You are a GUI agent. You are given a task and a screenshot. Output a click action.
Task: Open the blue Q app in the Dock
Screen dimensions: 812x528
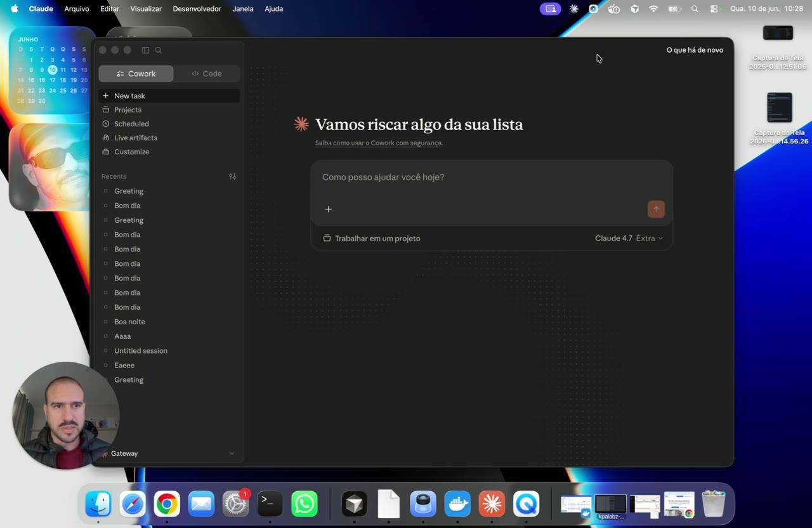(526, 505)
